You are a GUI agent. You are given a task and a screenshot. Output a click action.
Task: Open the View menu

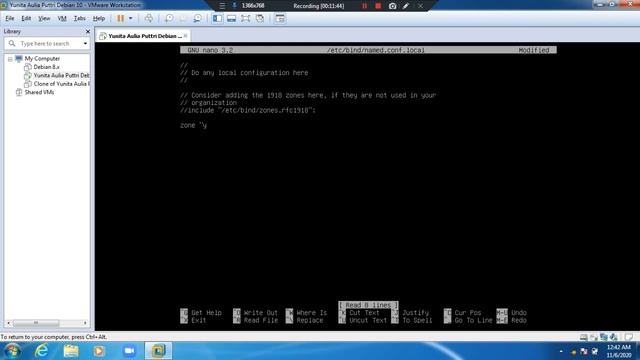click(x=44, y=18)
